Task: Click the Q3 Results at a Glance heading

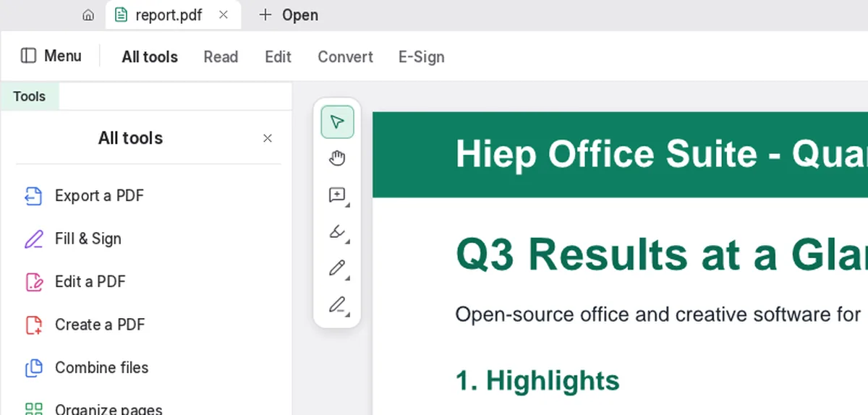Action: [x=661, y=254]
